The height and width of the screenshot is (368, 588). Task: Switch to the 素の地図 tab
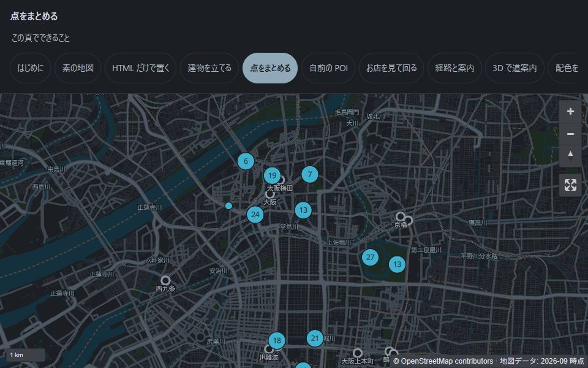click(78, 68)
